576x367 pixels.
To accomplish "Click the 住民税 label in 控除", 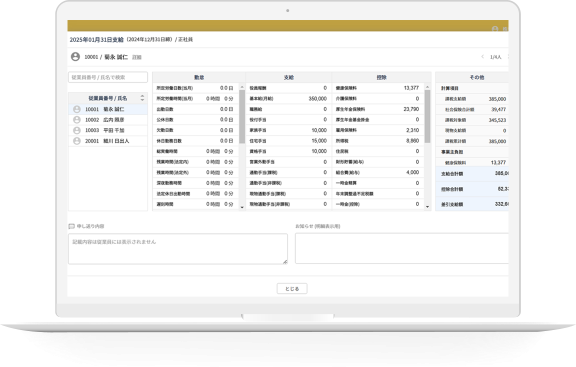I will pyautogui.click(x=342, y=151).
